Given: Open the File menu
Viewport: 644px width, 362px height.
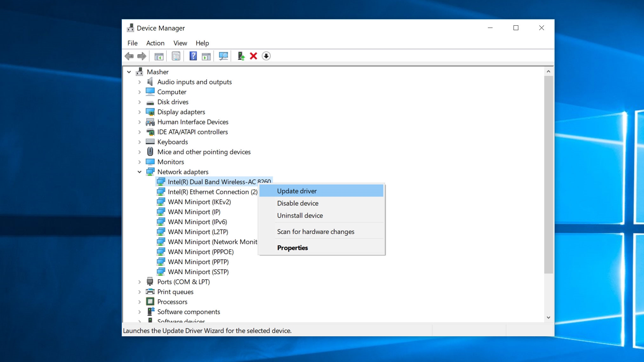Looking at the screenshot, I should click(132, 43).
